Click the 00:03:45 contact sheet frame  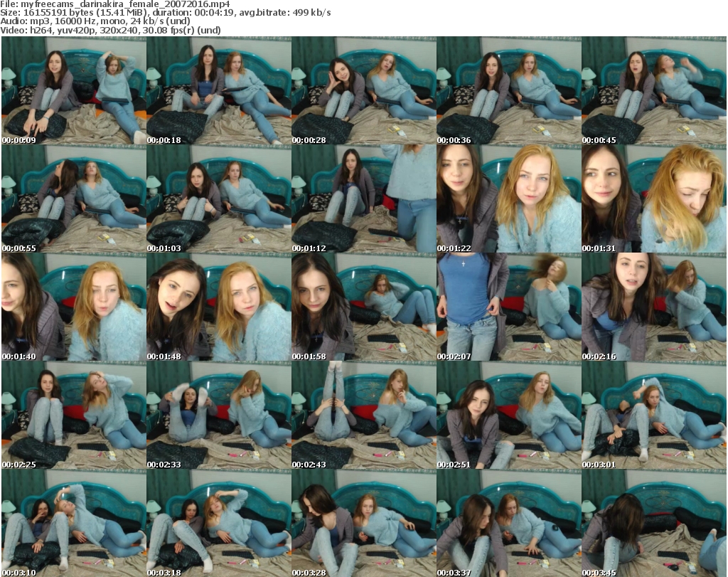click(x=654, y=523)
